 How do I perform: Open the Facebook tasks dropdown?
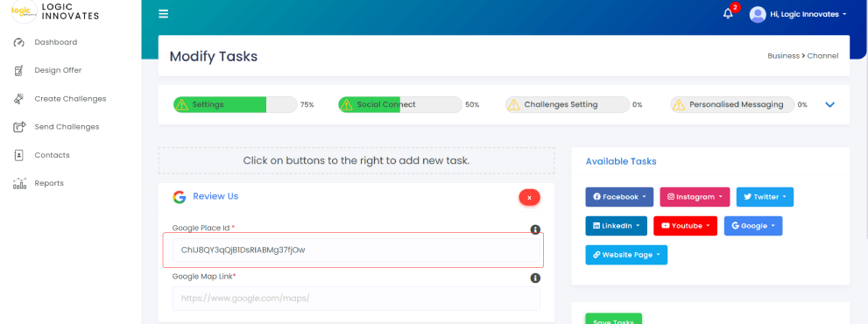pyautogui.click(x=619, y=197)
